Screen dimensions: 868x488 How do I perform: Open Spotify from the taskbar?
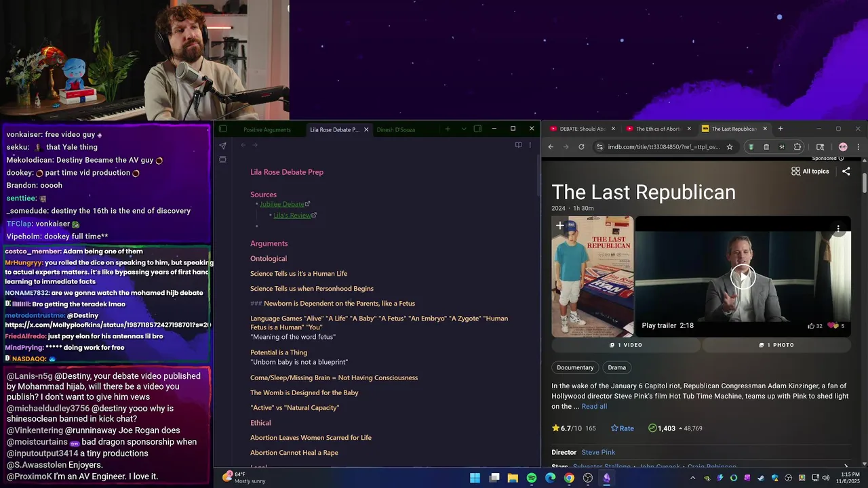[x=532, y=478]
